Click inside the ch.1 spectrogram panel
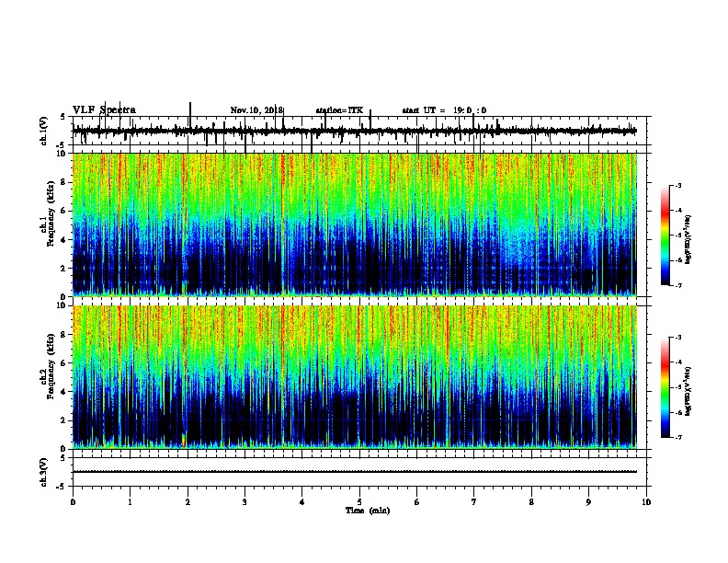This screenshot has width=728, height=563. [x=355, y=224]
